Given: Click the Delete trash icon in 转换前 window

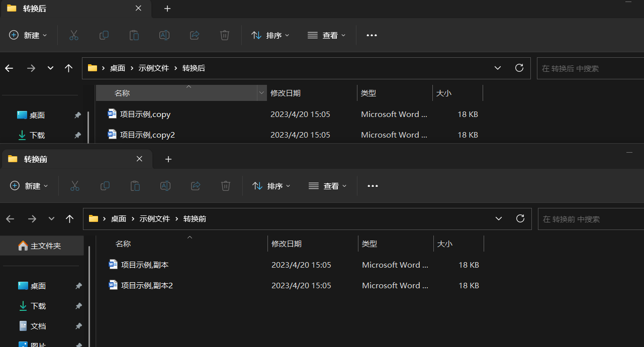Looking at the screenshot, I should (x=226, y=186).
